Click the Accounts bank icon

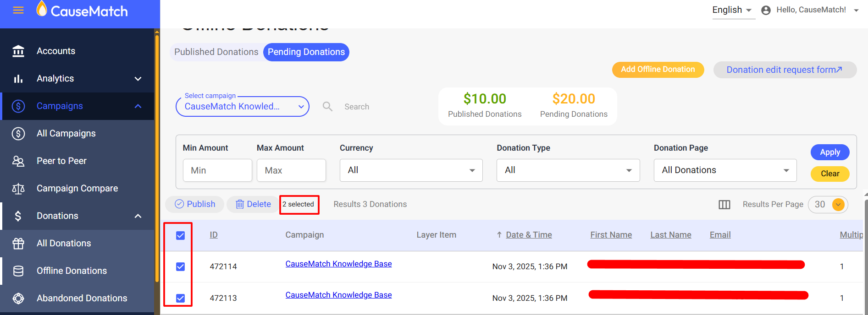pyautogui.click(x=18, y=51)
